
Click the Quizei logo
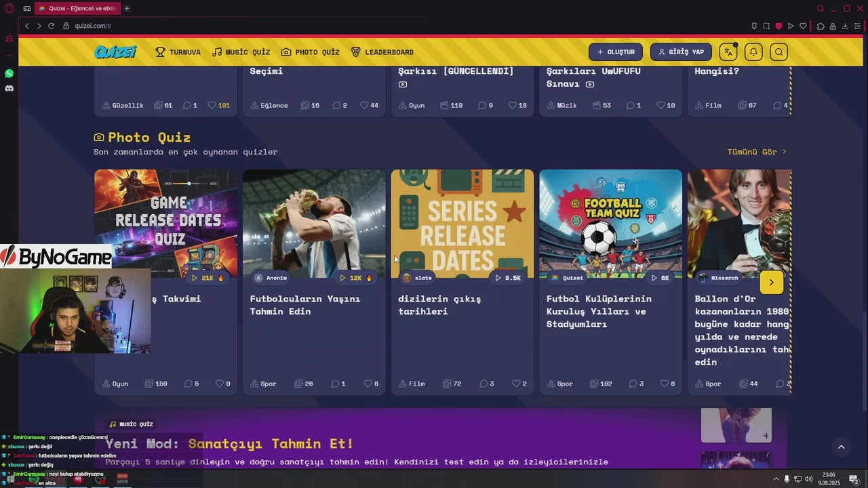[x=115, y=52]
